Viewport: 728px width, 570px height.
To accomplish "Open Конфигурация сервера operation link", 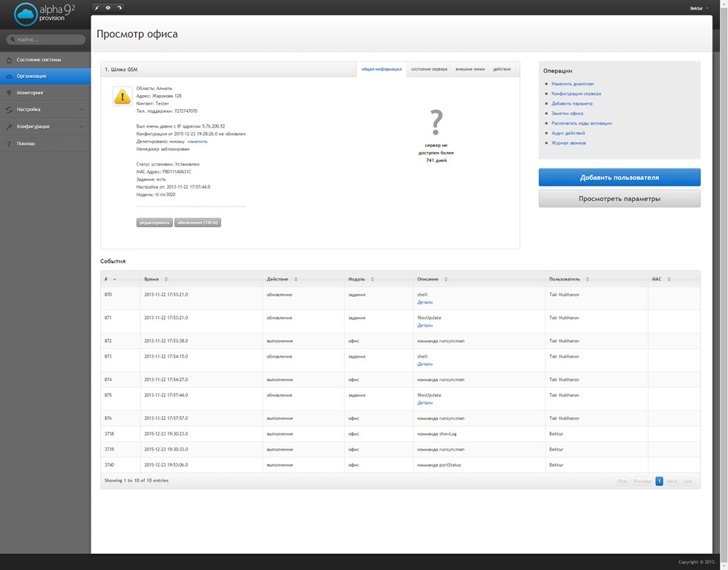I will (576, 94).
